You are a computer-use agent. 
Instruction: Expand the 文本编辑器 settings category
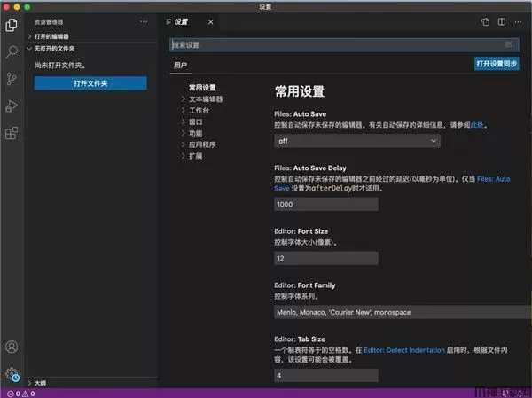pos(206,99)
